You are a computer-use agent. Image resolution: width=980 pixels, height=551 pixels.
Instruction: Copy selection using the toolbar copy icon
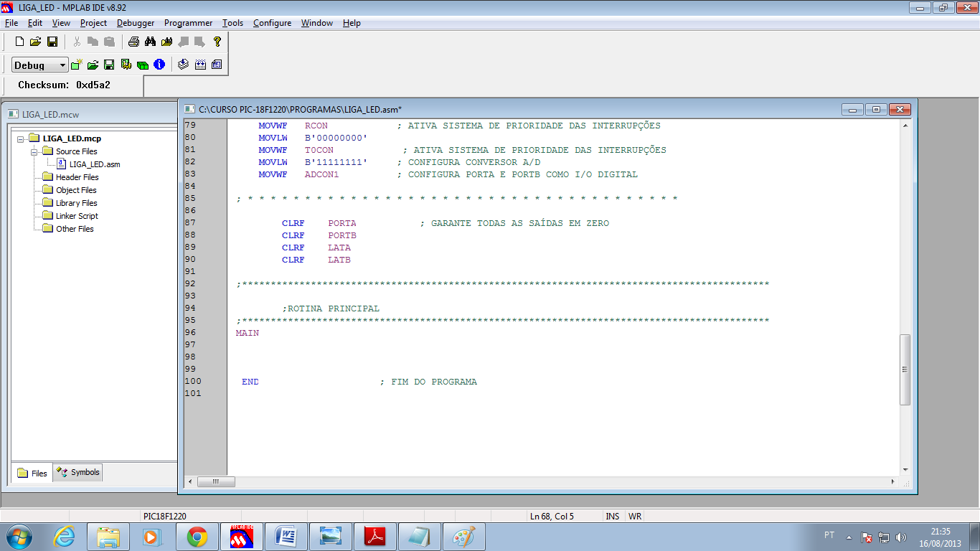coord(93,42)
